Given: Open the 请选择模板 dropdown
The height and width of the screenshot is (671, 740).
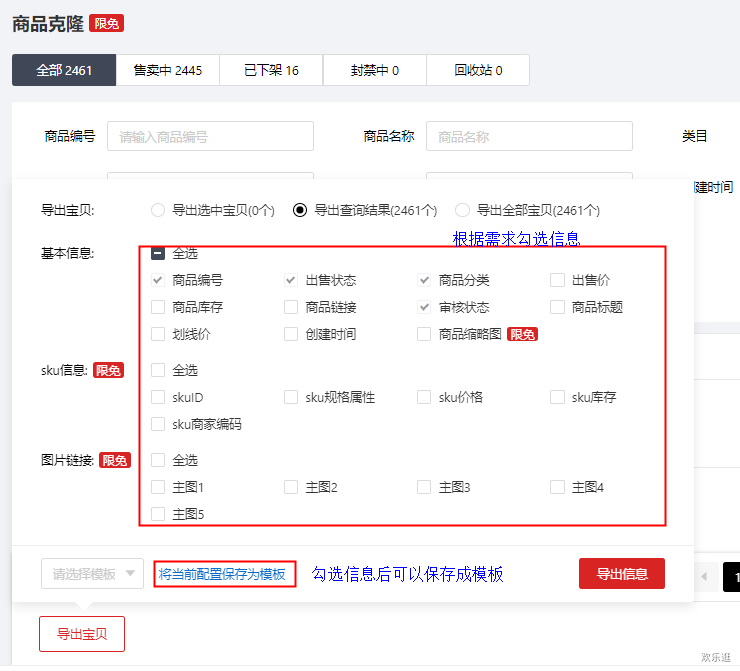Looking at the screenshot, I should [x=92, y=574].
